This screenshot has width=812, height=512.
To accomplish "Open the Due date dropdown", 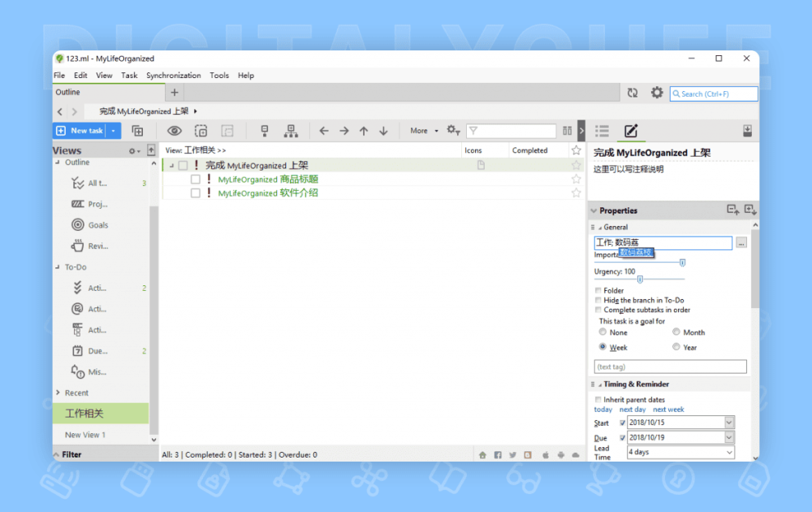I will pyautogui.click(x=729, y=438).
